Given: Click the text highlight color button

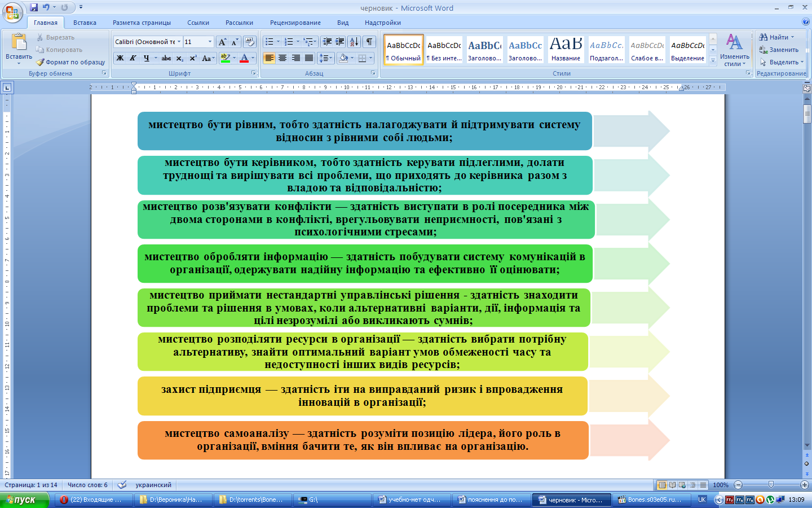Looking at the screenshot, I should pyautogui.click(x=225, y=58).
